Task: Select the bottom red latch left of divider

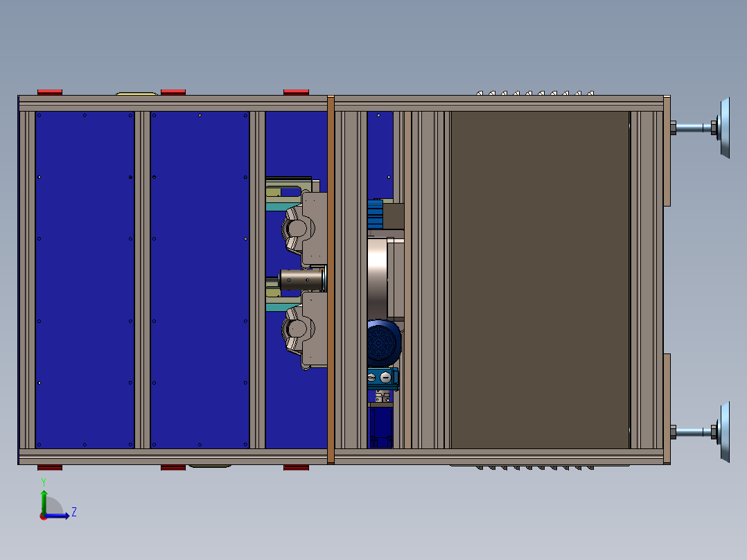Action: [x=296, y=468]
